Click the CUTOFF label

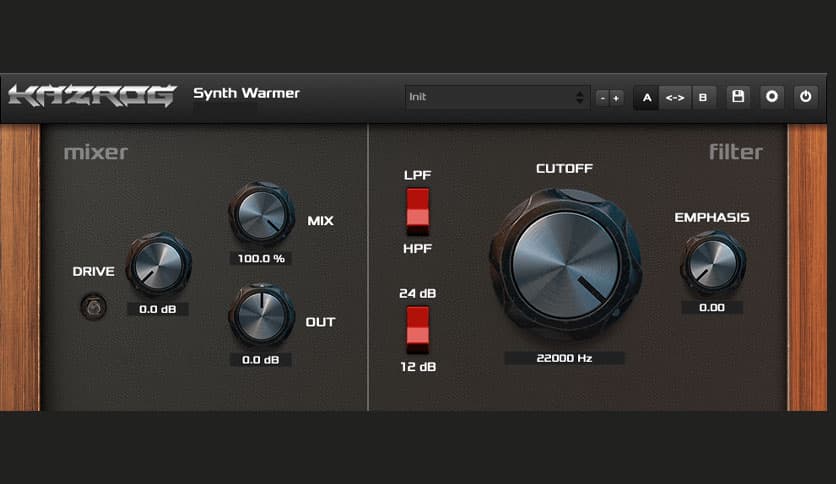point(564,168)
